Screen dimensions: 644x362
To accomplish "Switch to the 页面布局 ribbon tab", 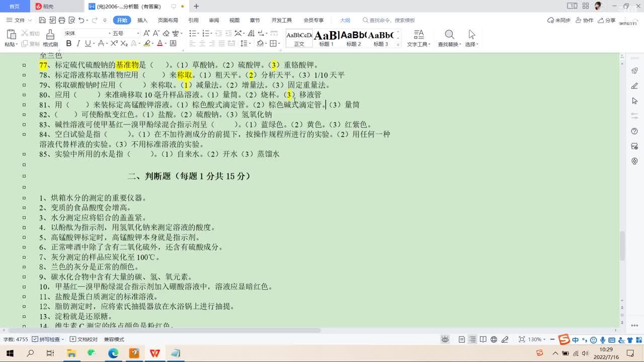I will [168, 20].
